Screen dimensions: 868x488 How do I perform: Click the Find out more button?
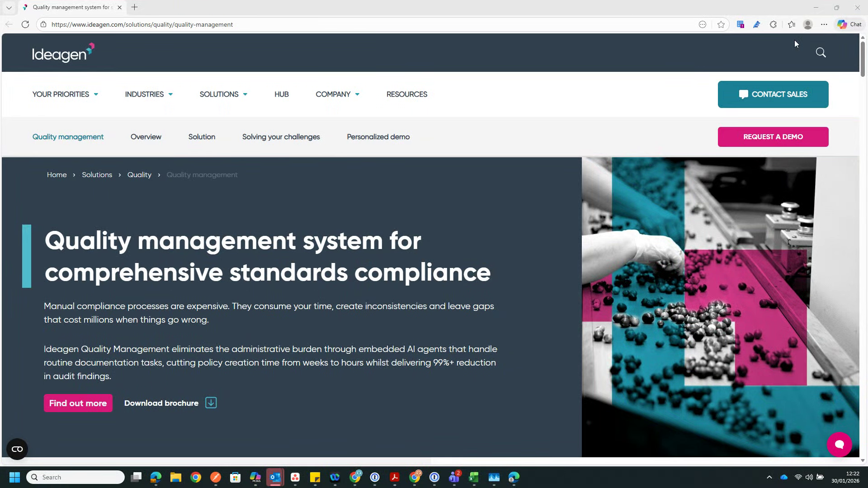[78, 403]
